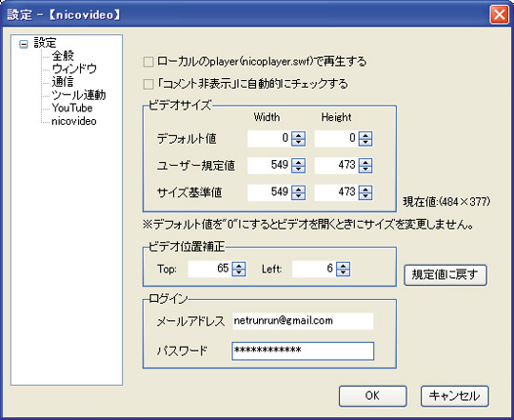The image size is (514, 420).
Task: Select nicovideo tree item
Action: (74, 121)
